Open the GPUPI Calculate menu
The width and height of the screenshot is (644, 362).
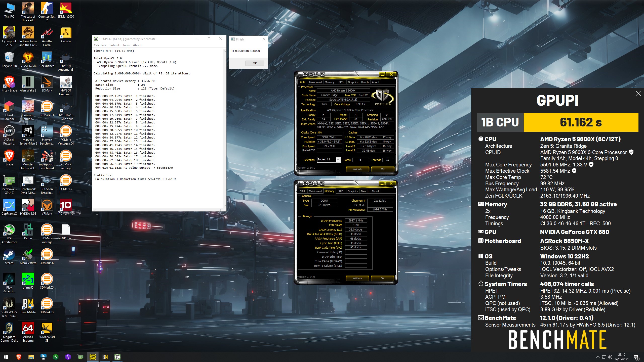(x=100, y=45)
